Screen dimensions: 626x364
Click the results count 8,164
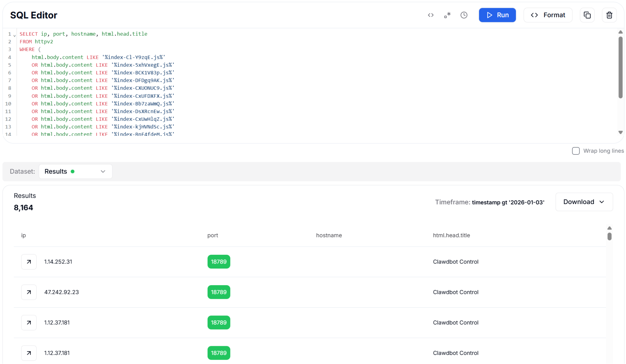(23, 208)
